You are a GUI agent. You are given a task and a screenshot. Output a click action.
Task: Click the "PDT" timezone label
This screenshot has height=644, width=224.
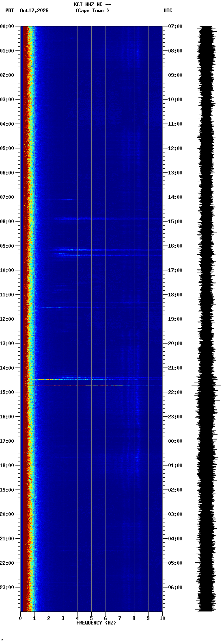tap(10, 11)
